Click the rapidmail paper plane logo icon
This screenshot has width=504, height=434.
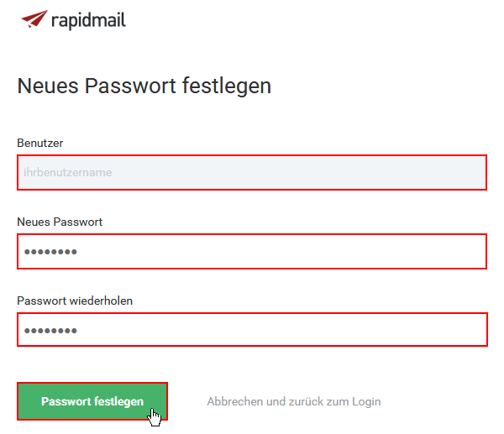[34, 19]
